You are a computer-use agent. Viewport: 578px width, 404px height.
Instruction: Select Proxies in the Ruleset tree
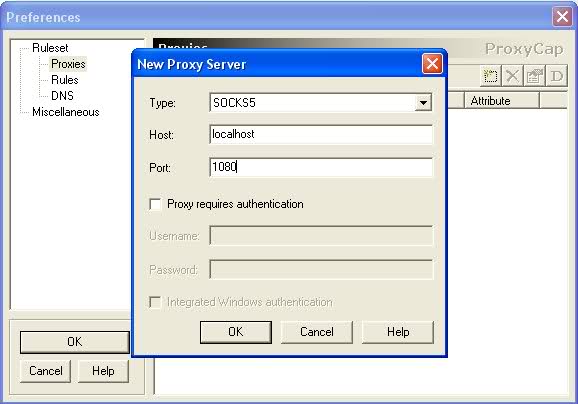coord(68,64)
